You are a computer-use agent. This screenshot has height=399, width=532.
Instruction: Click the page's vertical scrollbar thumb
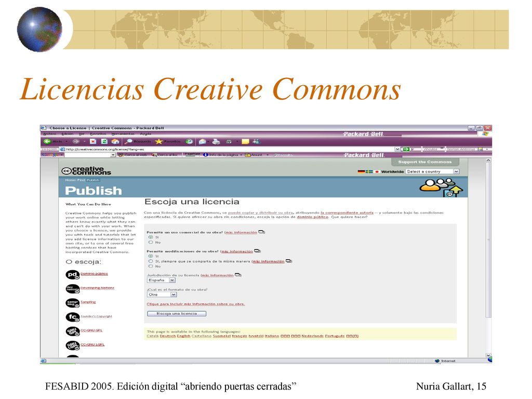488,240
